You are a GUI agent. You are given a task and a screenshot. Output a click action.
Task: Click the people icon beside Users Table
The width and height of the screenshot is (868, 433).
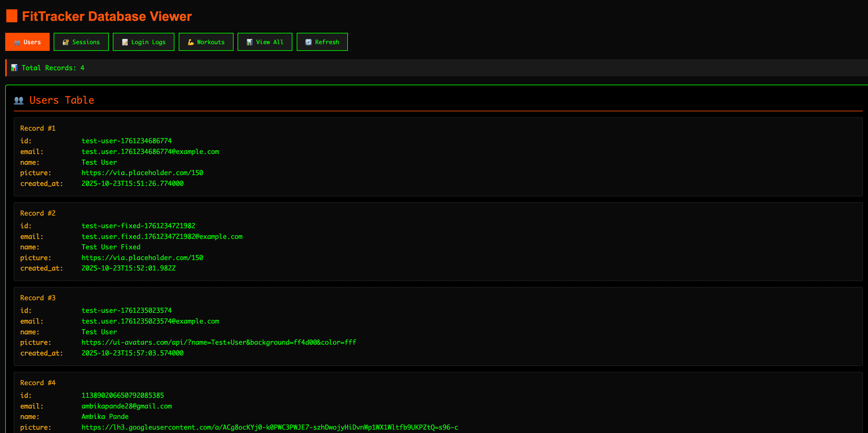19,101
